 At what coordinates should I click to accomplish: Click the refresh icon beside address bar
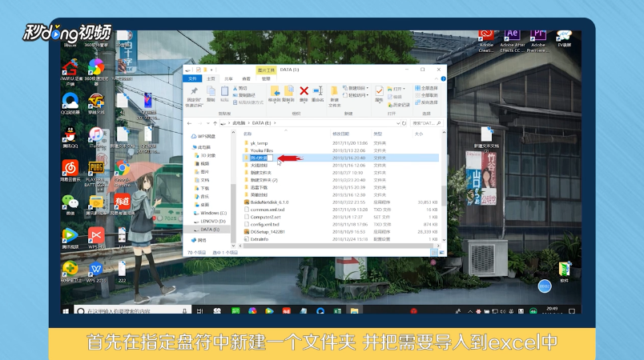tap(405, 123)
